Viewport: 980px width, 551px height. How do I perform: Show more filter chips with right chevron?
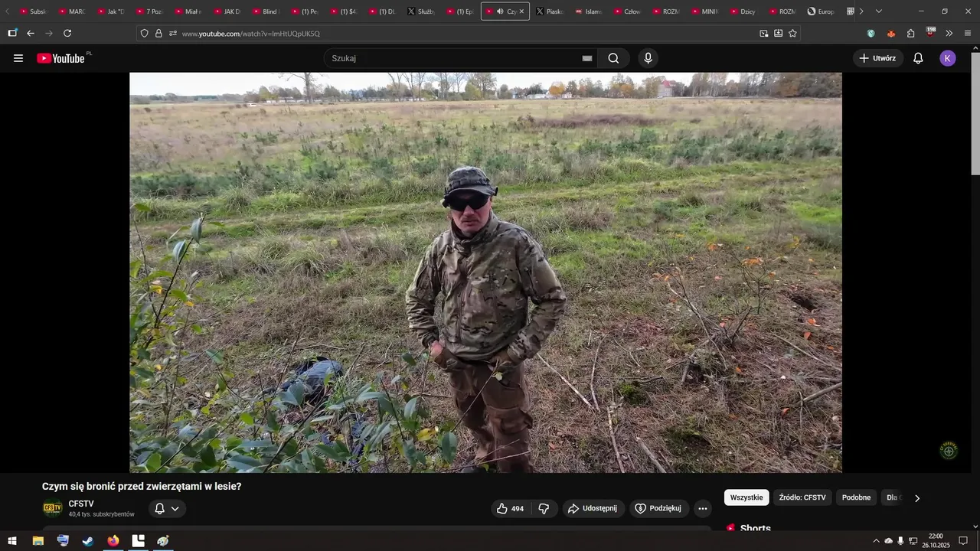coord(917,498)
